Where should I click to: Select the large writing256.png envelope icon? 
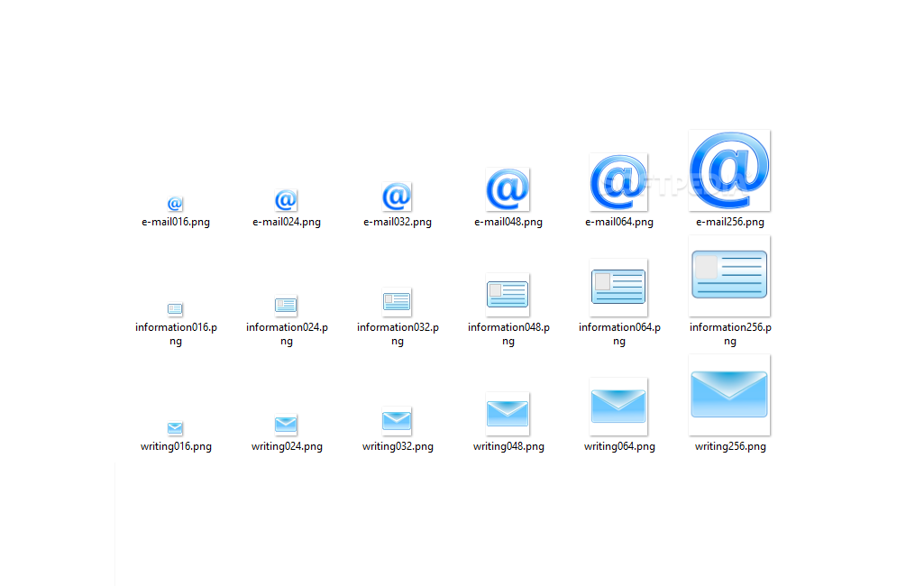pos(729,395)
